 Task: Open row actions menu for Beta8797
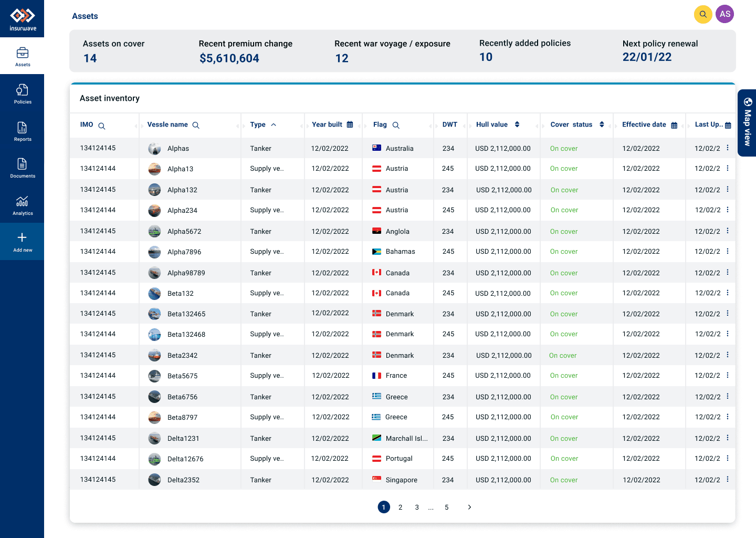pos(728,417)
